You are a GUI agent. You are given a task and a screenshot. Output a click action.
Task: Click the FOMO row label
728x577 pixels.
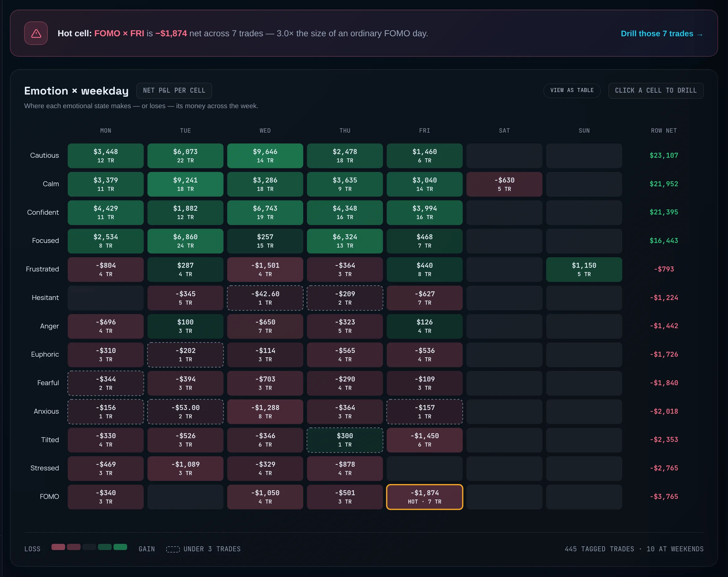coord(49,497)
